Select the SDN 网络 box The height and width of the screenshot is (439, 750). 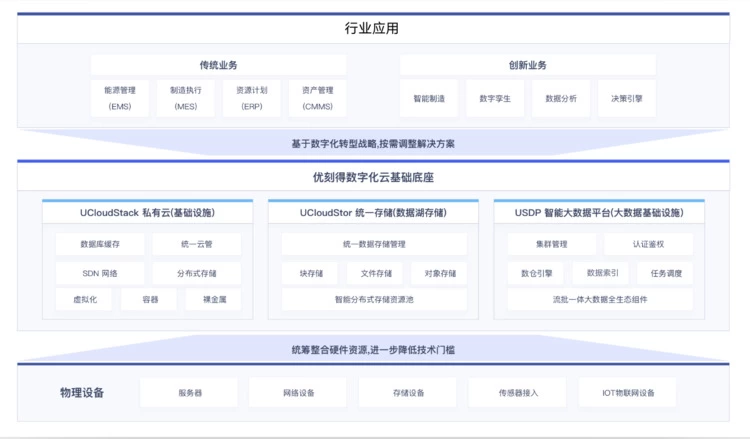(x=99, y=273)
